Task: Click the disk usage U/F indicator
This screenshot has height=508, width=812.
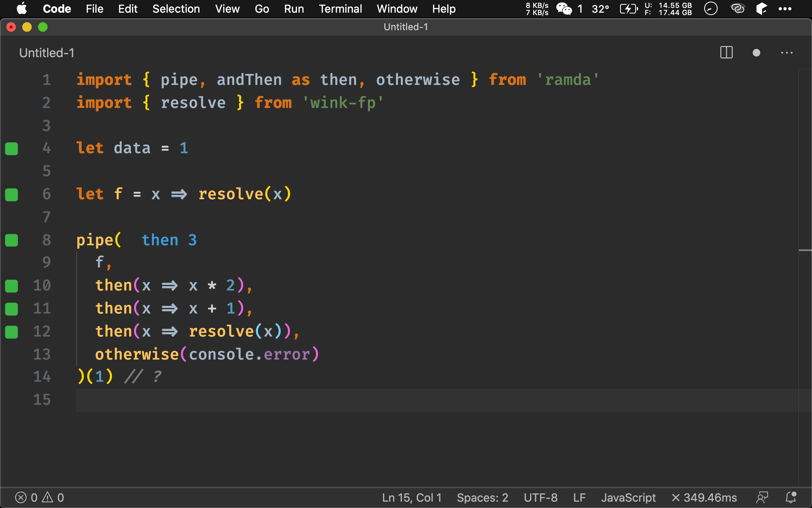Action: coord(668,9)
